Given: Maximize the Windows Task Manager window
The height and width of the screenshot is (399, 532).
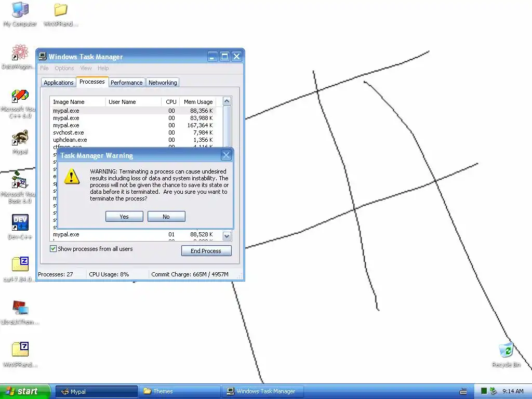Looking at the screenshot, I should click(224, 56).
